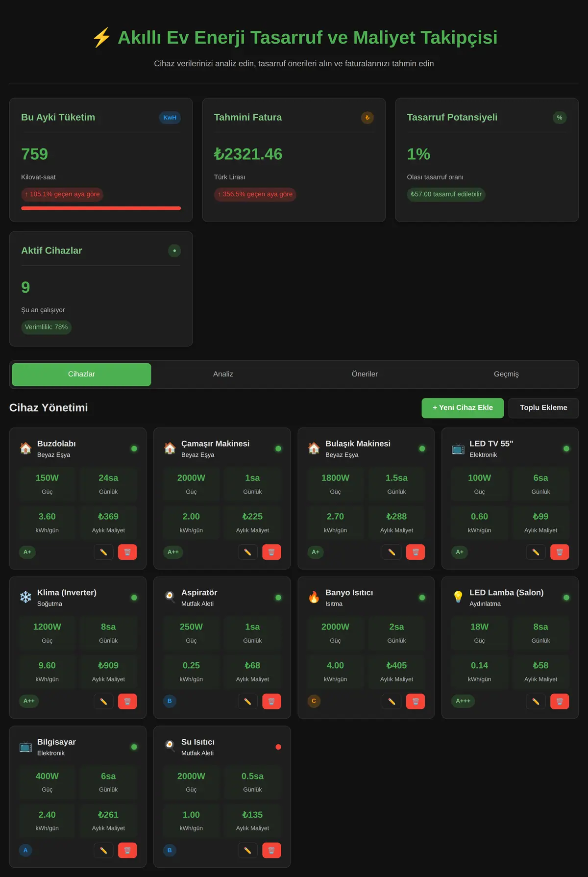Delete the LED TV 55" device

(x=560, y=552)
